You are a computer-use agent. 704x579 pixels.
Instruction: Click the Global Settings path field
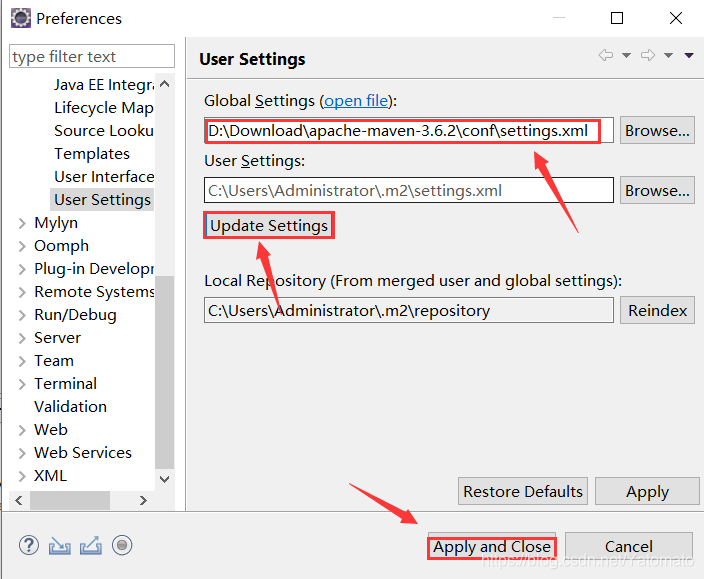click(409, 131)
